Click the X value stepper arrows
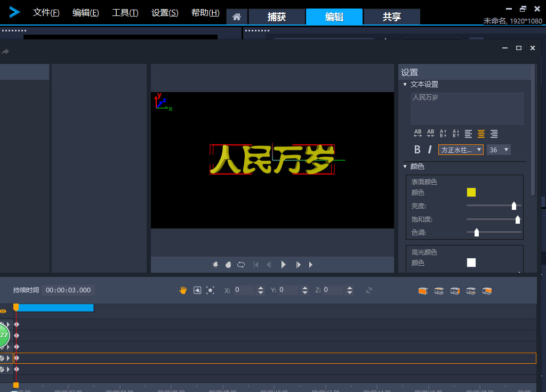 [260, 290]
